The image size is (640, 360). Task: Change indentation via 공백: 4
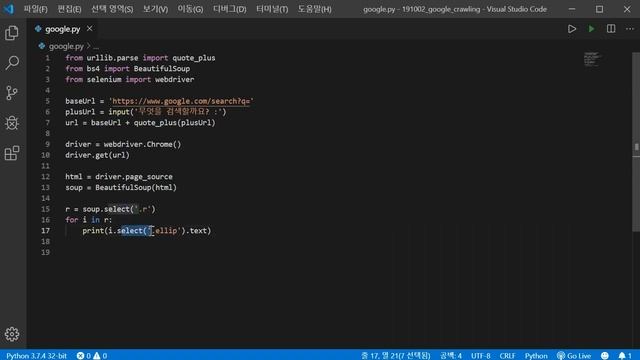click(x=451, y=356)
